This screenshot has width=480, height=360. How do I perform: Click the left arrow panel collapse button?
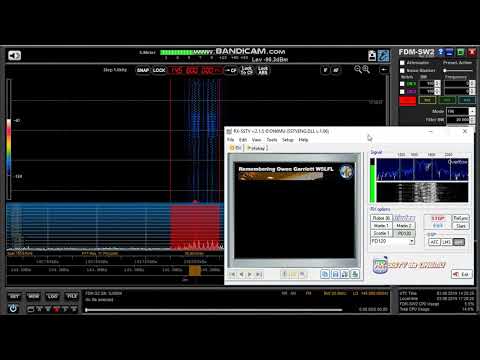click(x=384, y=70)
